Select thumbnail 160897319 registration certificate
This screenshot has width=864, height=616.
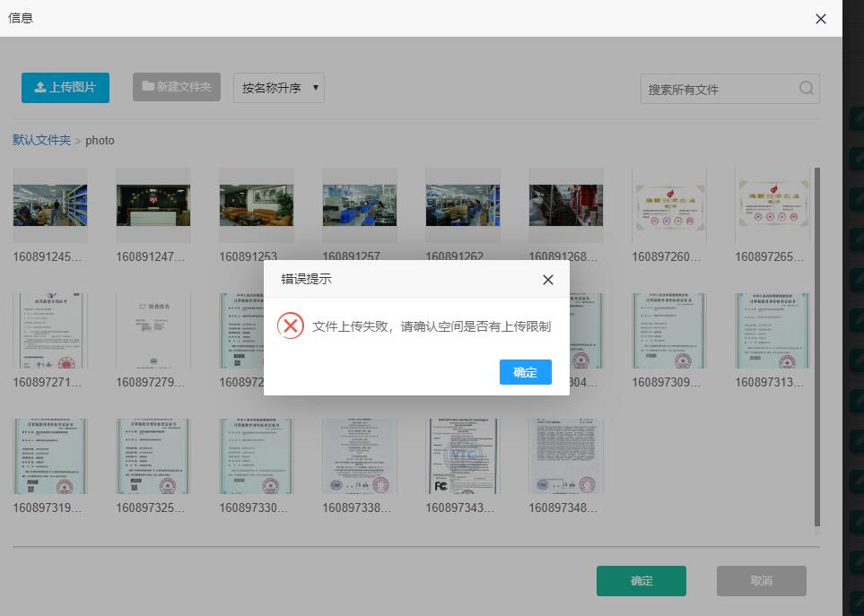click(50, 456)
